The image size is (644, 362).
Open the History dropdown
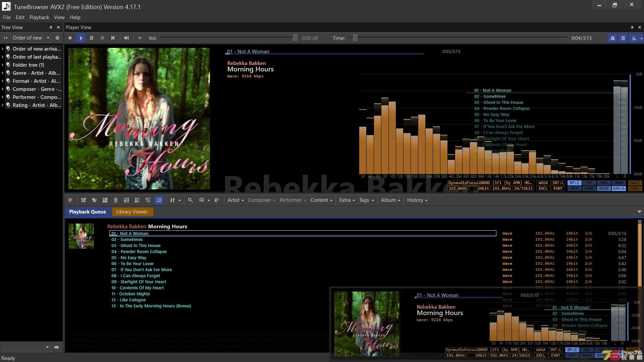coord(417,200)
